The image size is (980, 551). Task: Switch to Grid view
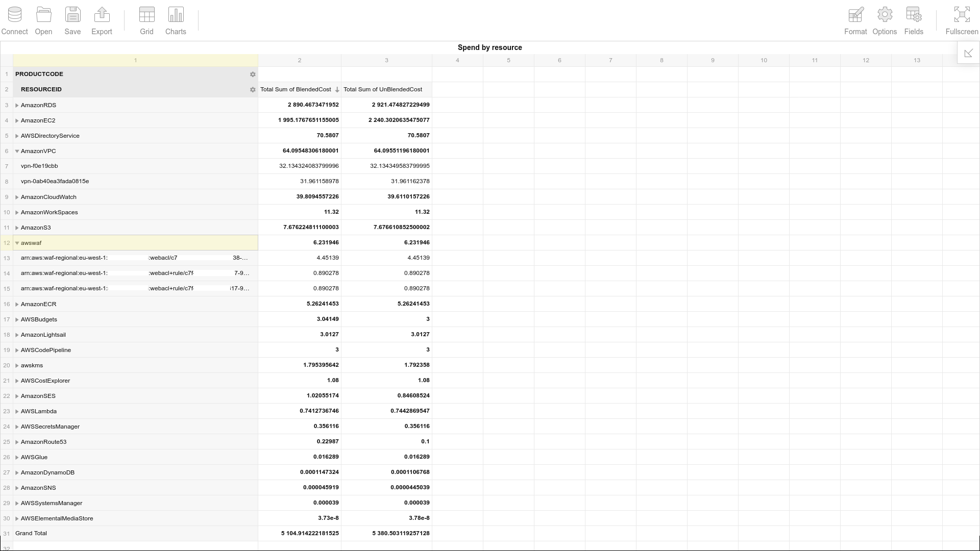[x=147, y=21]
